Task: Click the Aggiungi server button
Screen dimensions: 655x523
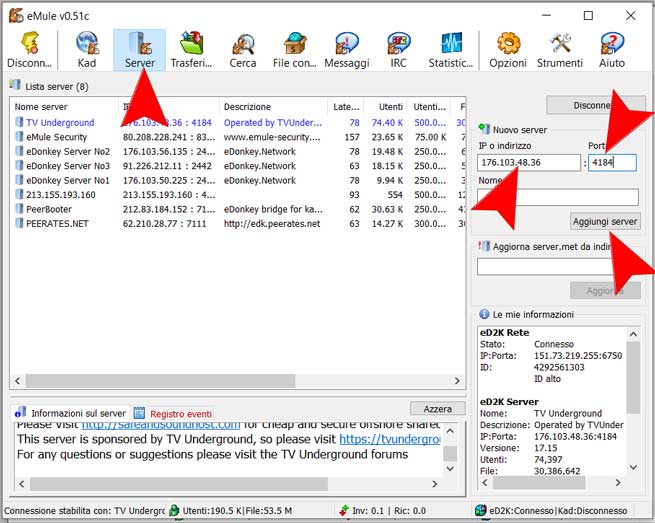Action: point(605,221)
